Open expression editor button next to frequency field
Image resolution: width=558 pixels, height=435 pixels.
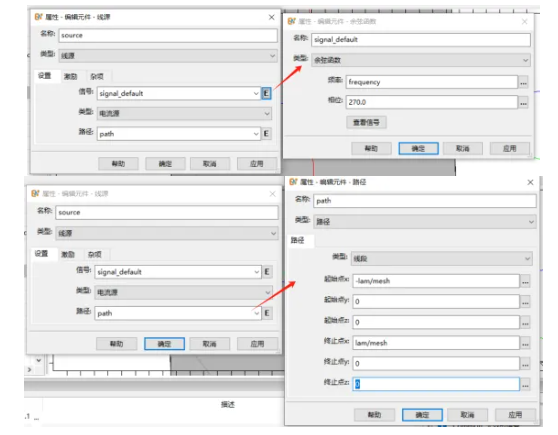tap(523, 82)
